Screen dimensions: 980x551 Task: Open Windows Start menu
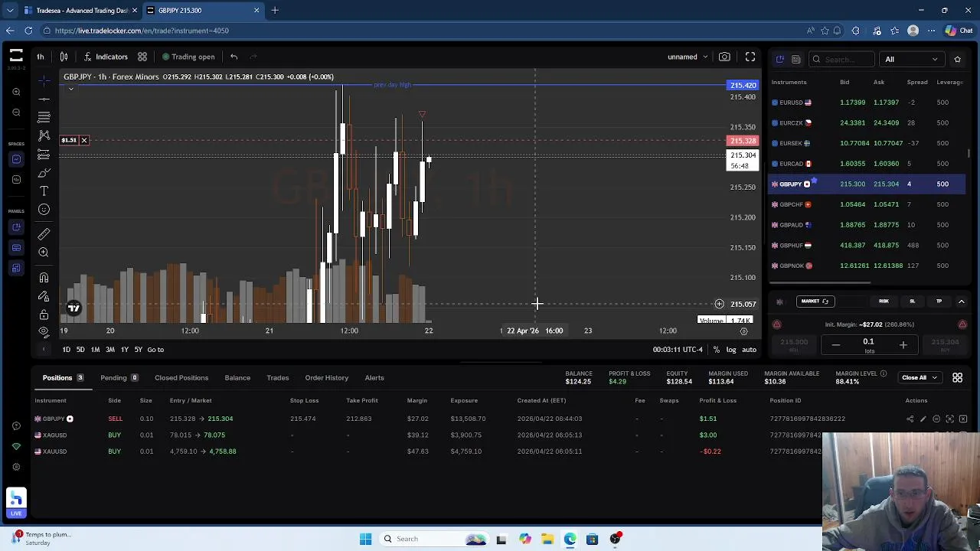point(365,539)
